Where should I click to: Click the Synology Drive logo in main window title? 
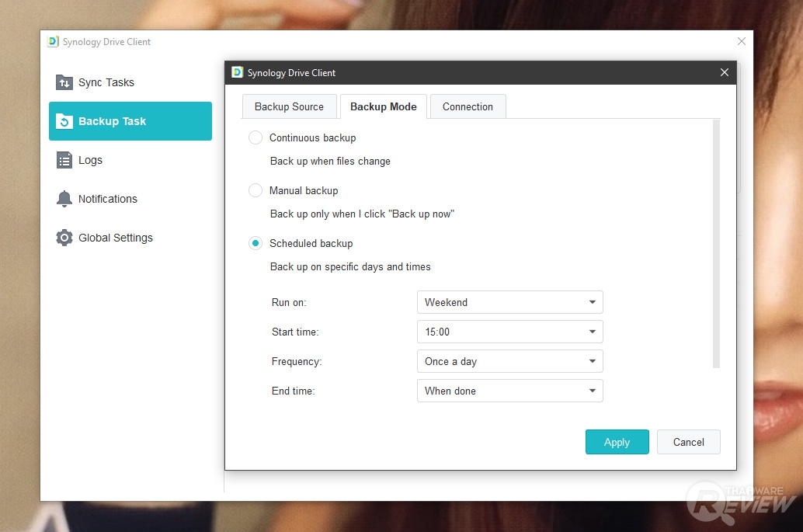53,41
